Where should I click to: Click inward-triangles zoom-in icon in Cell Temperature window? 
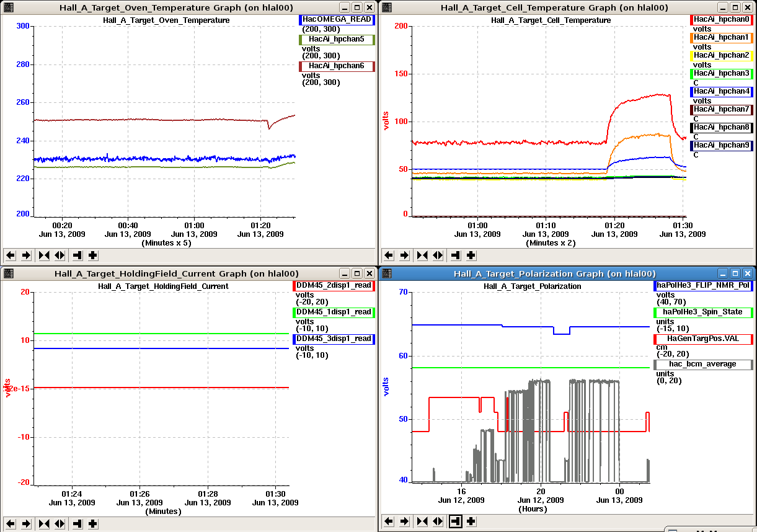[422, 255]
